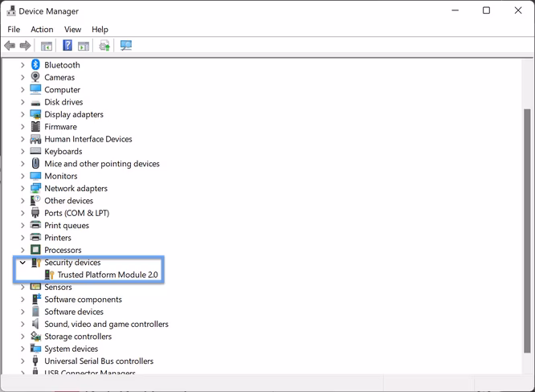The image size is (535, 392).
Task: Click the Other devices icon
Action: point(35,200)
